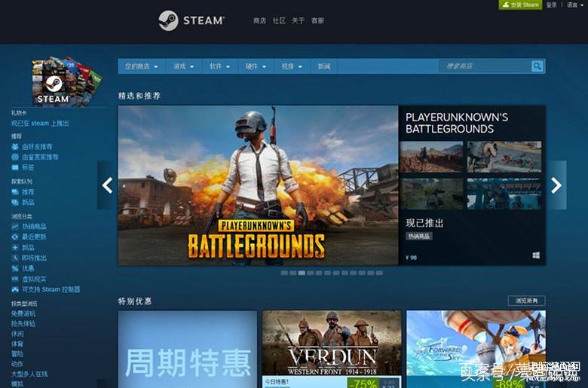Expand 软件 dropdown menu
Image resolution: width=588 pixels, height=388 pixels.
(220, 66)
